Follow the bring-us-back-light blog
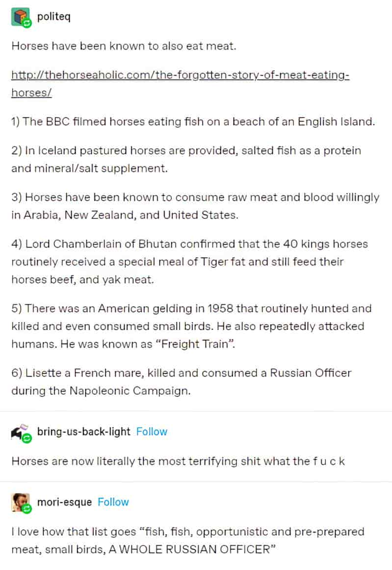This screenshot has width=392, height=570. pos(152,432)
